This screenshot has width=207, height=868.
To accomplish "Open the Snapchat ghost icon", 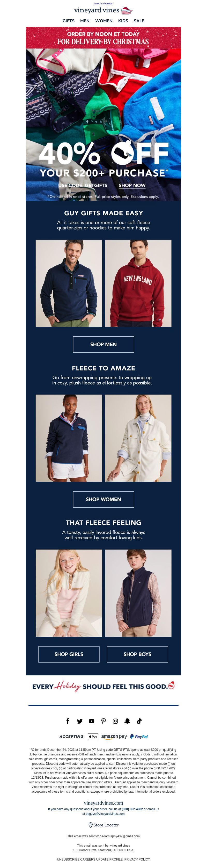I will pos(127,721).
